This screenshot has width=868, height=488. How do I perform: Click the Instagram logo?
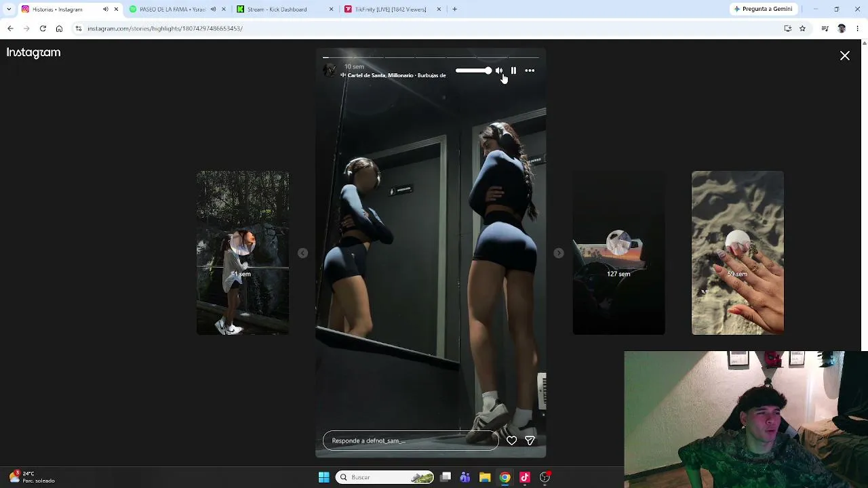[x=33, y=53]
